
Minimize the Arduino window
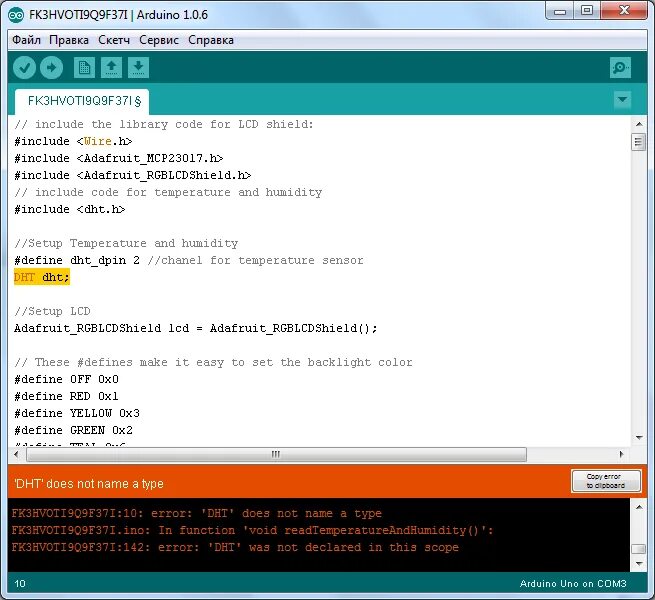[560, 11]
